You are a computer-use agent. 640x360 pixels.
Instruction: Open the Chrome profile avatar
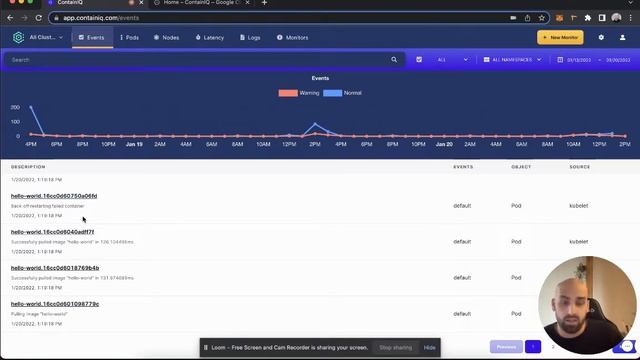click(616, 18)
